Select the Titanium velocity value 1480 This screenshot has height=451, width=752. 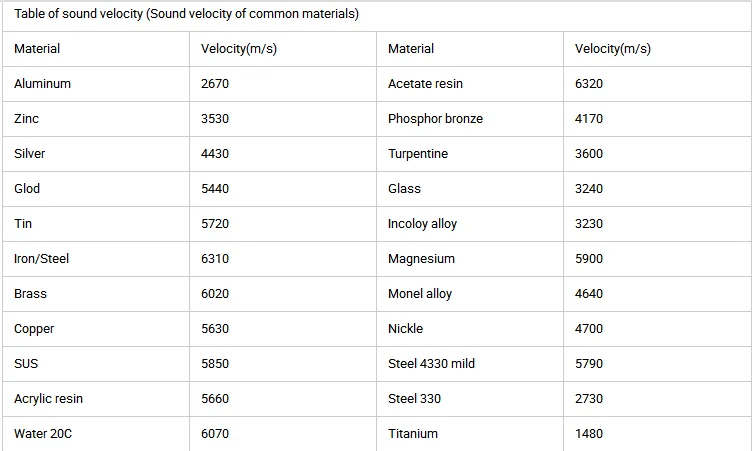(589, 434)
